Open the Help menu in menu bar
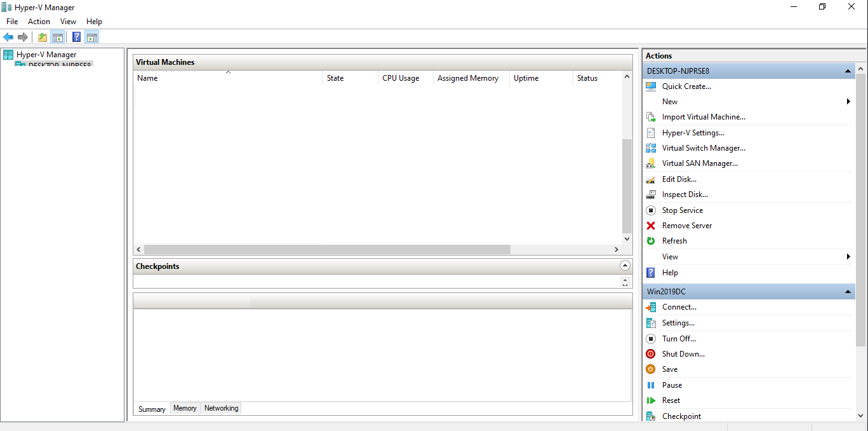868x431 pixels. [94, 22]
